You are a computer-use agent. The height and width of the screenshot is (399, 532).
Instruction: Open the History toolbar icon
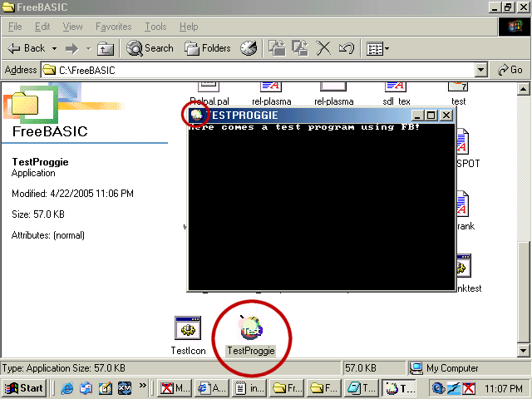[x=249, y=48]
